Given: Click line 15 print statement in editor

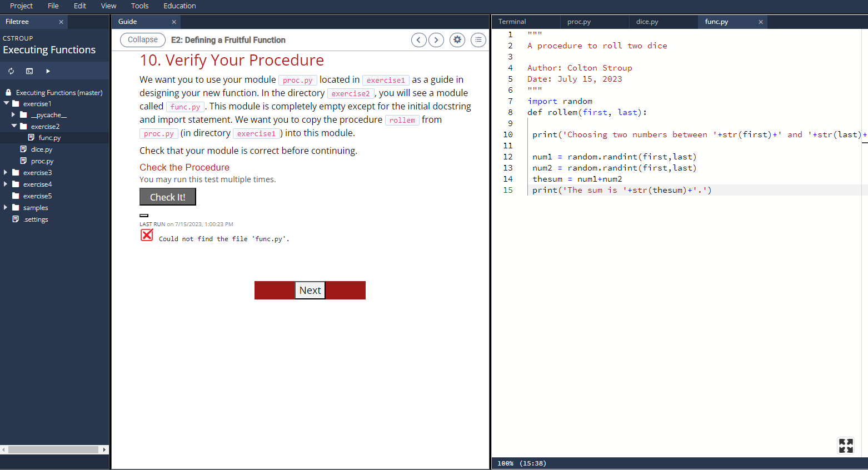Looking at the screenshot, I should click(622, 190).
